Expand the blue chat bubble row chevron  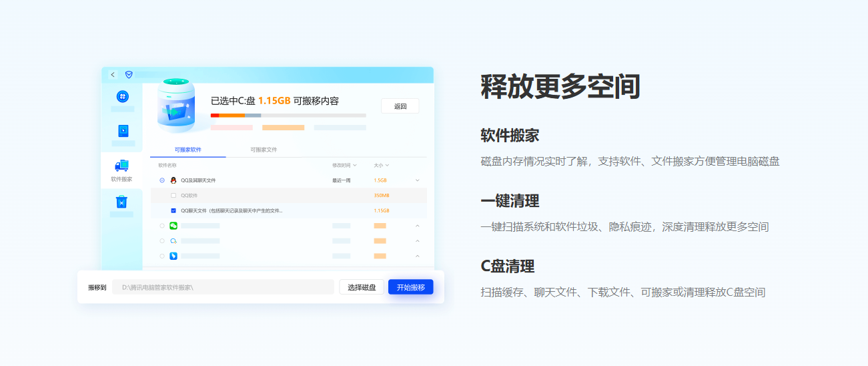tap(418, 240)
